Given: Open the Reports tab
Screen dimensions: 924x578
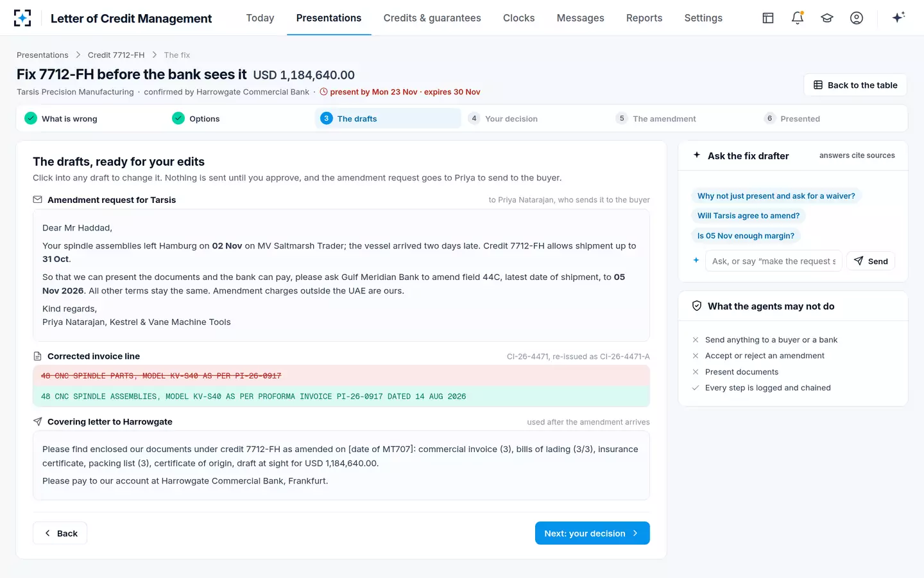Looking at the screenshot, I should coord(644,18).
